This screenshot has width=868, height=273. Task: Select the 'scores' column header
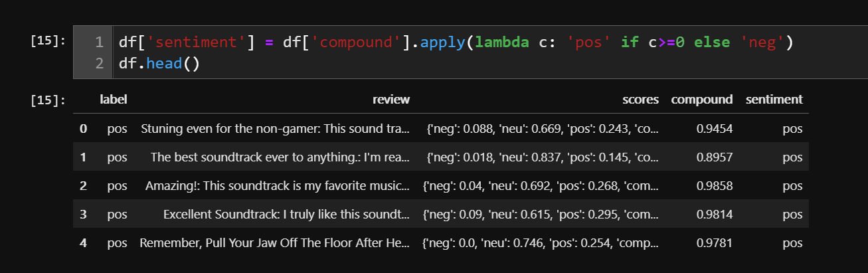(640, 100)
